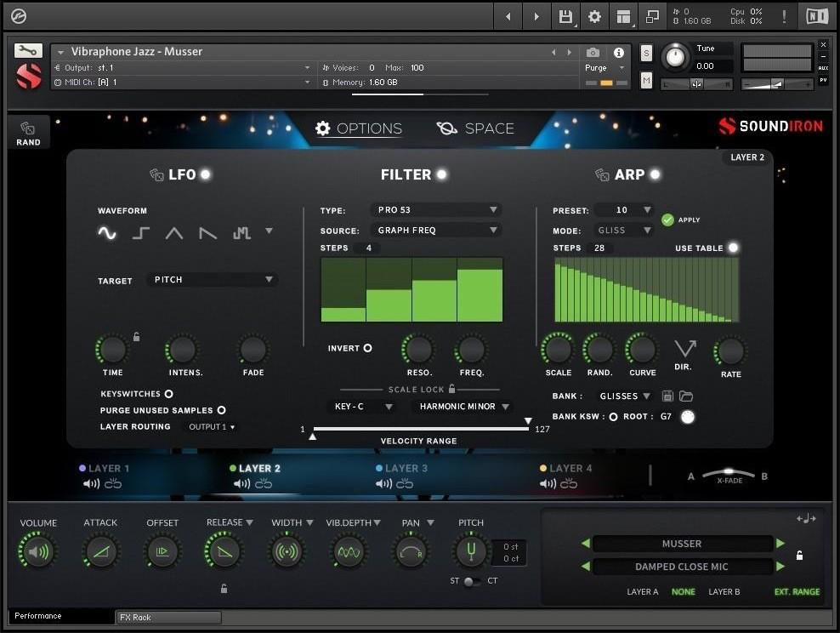The width and height of the screenshot is (840, 633).
Task: Toggle Use Table for the arpeggiator
Action: [x=733, y=248]
